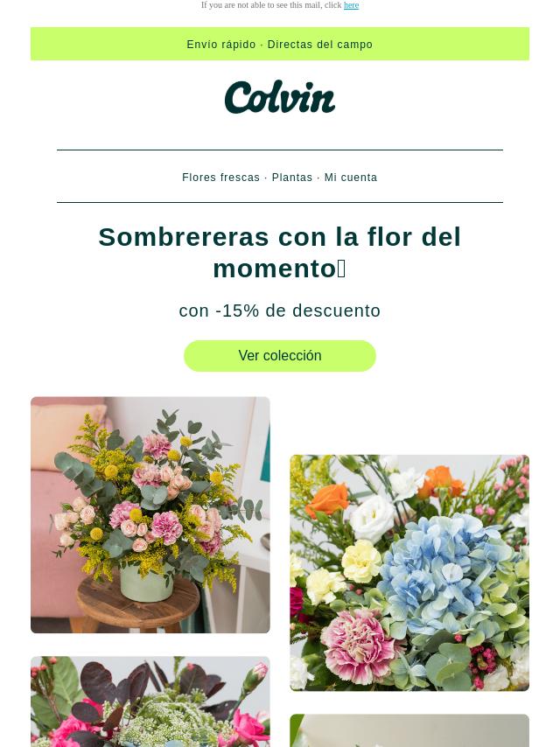This screenshot has height=747, width=560.
Task: Open the pink carnation bouquet photo
Action: 150,515
